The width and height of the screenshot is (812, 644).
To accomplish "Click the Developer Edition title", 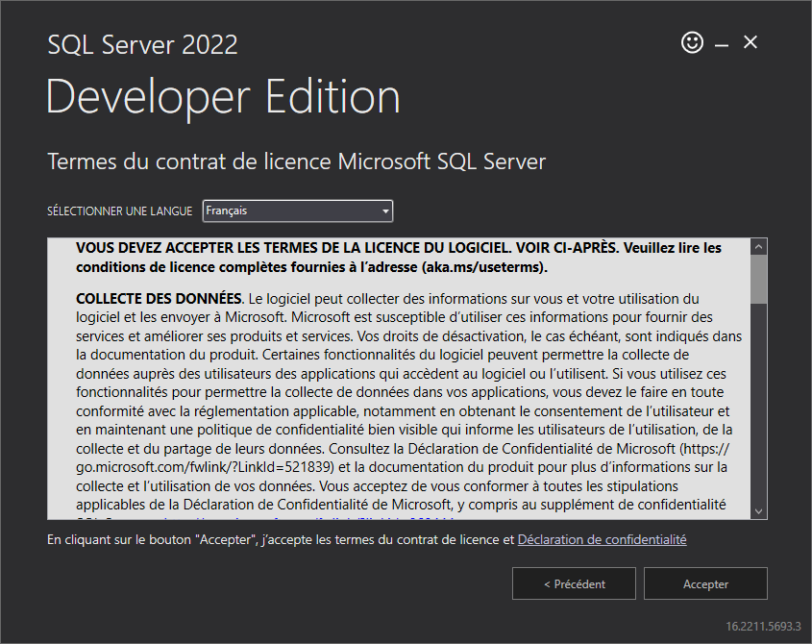I will tap(223, 97).
